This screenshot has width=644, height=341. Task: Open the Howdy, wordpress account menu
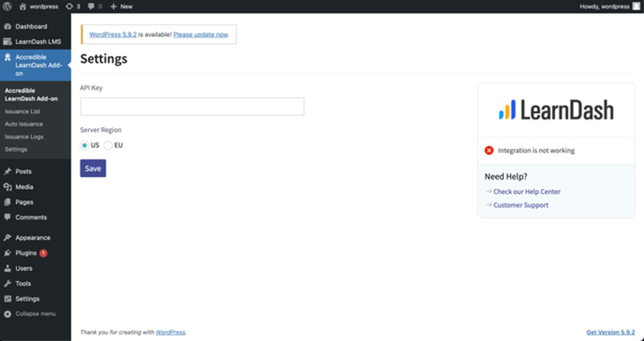[610, 7]
